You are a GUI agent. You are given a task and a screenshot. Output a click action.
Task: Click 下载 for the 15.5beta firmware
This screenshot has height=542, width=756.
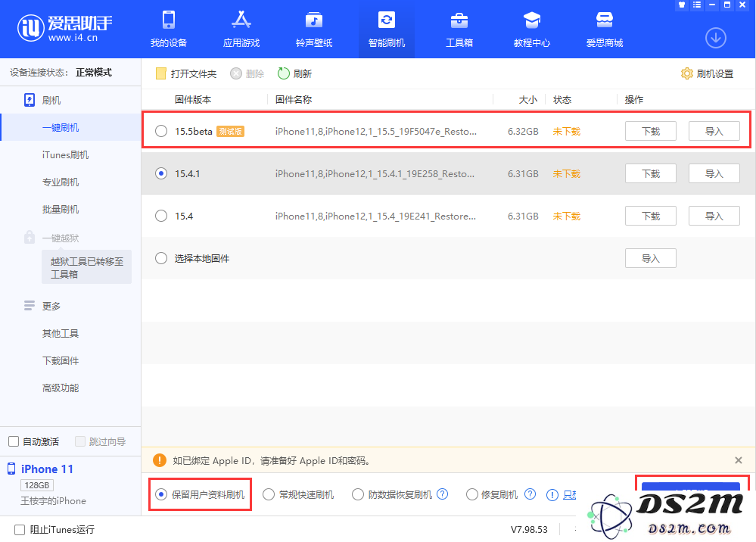pos(650,131)
